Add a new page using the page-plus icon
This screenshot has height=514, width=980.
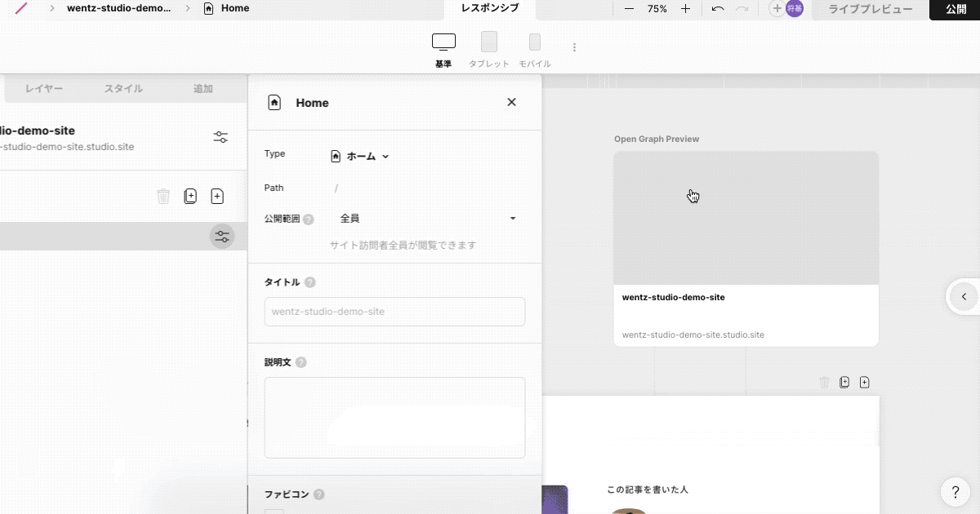pos(217,196)
